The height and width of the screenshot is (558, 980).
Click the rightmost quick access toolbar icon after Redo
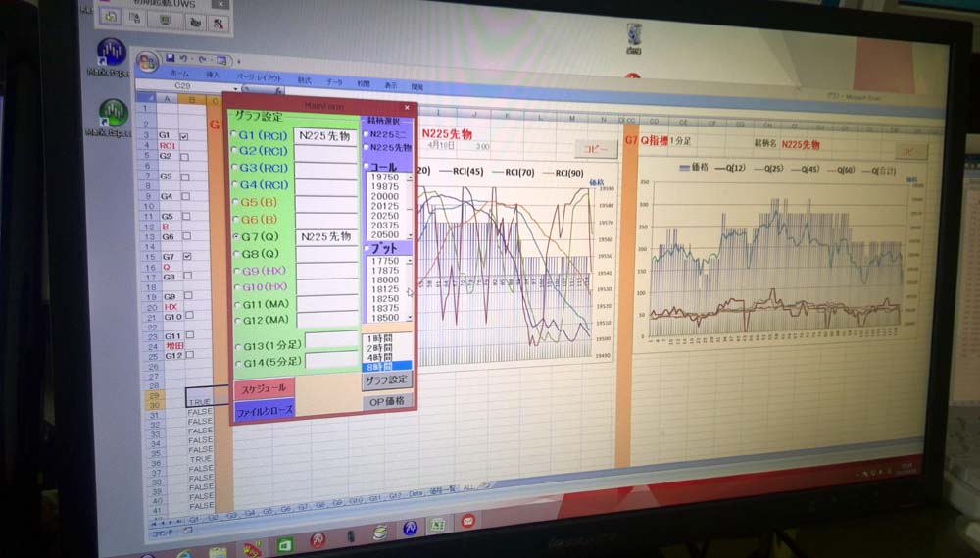(x=221, y=60)
